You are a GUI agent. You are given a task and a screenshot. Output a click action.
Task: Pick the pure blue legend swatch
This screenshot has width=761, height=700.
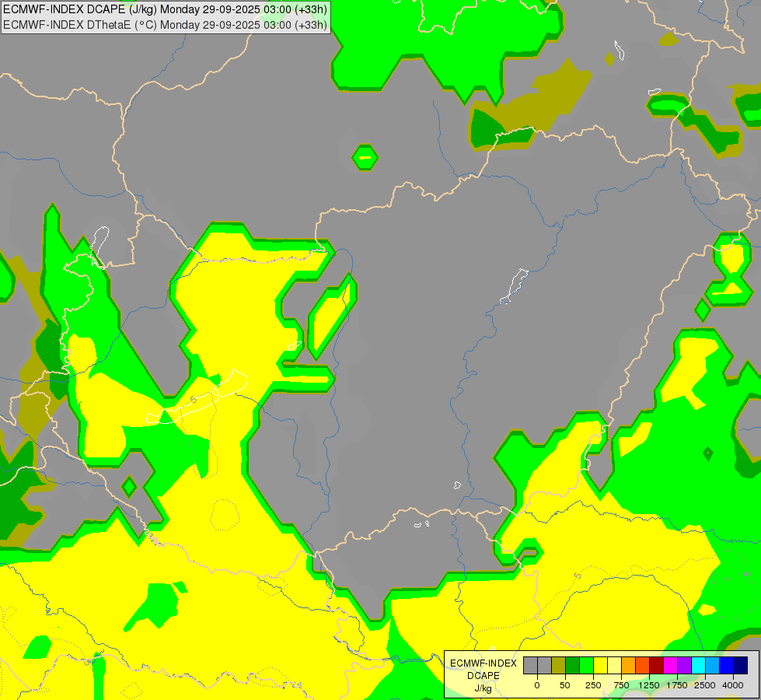(727, 665)
